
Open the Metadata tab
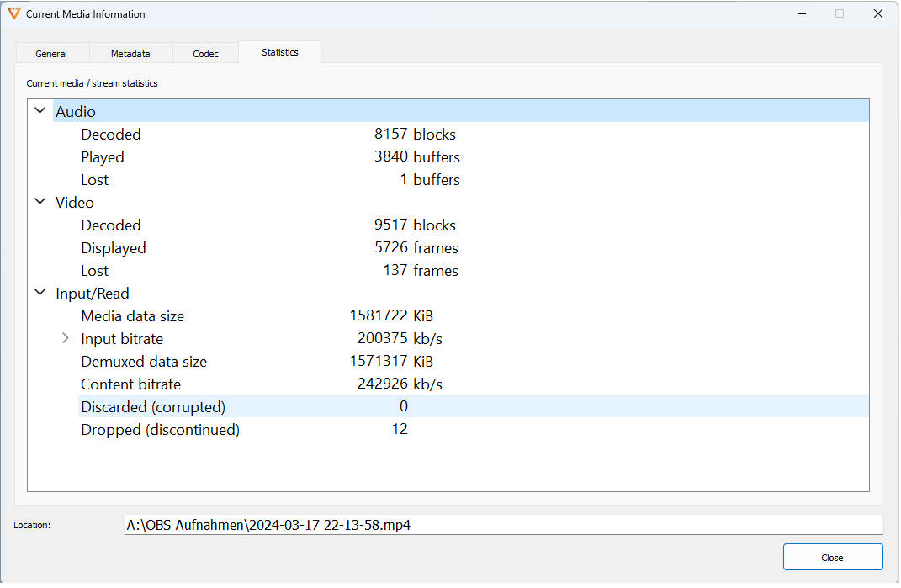click(x=130, y=54)
